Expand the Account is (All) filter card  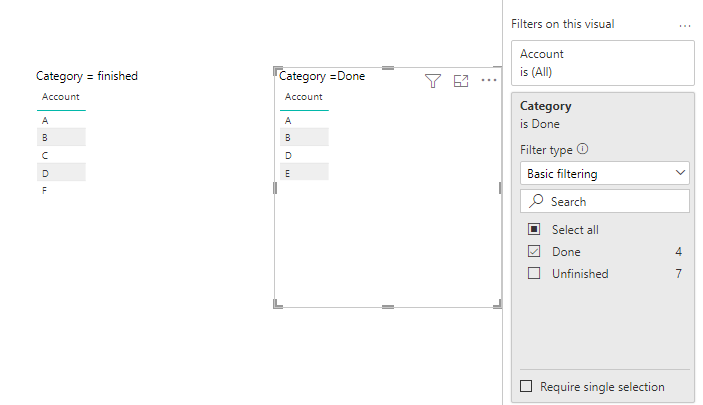pos(603,63)
